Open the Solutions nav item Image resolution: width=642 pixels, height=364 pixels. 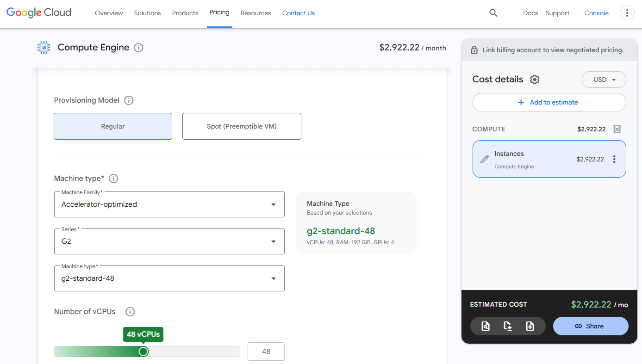click(x=148, y=13)
